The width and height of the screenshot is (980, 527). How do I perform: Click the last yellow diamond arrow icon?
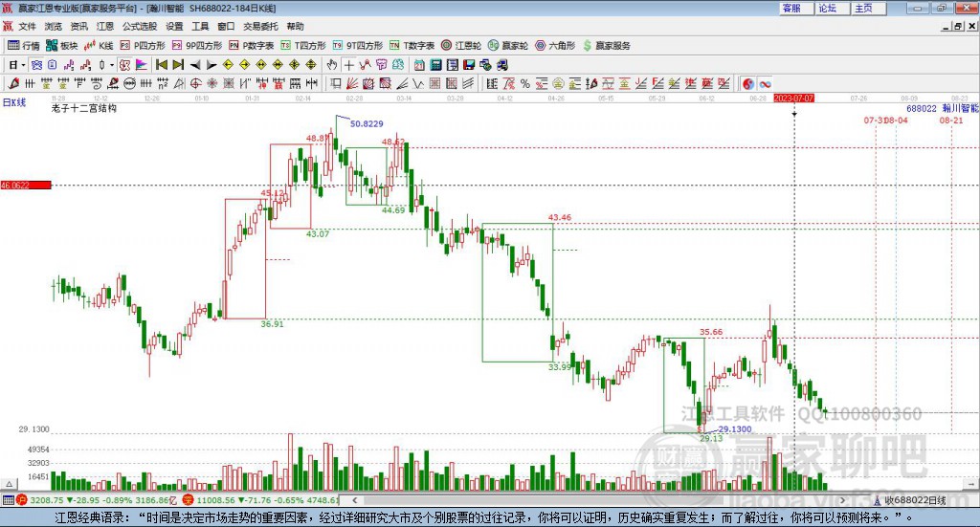(x=311, y=65)
